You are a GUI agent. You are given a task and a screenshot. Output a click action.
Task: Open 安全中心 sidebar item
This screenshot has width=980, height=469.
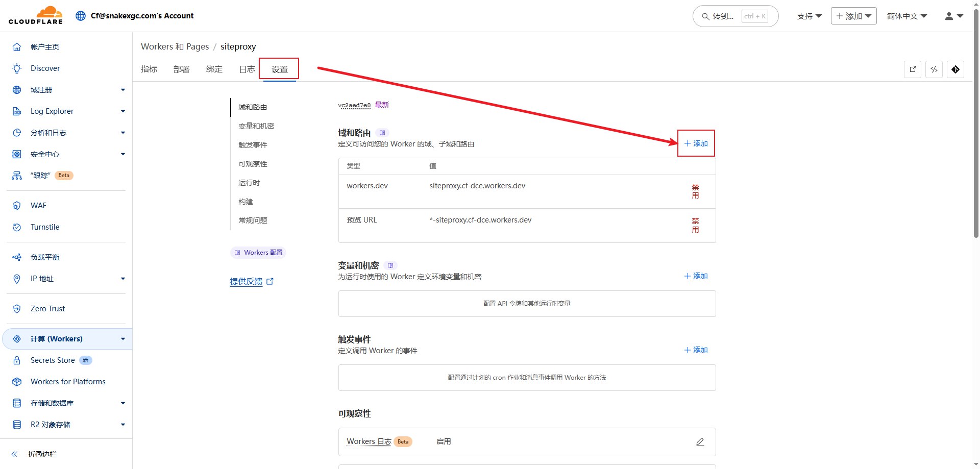coord(45,154)
